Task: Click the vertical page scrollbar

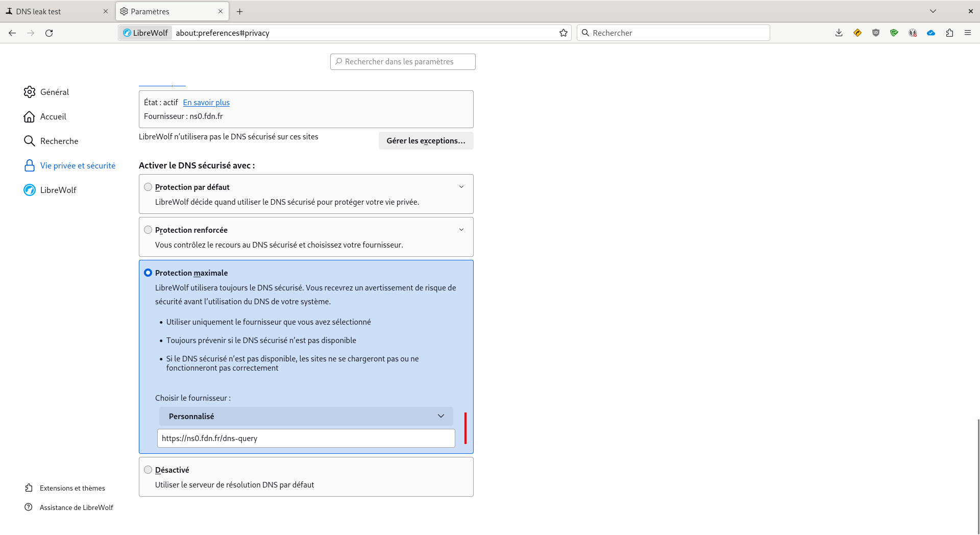Action: pyautogui.click(x=978, y=475)
